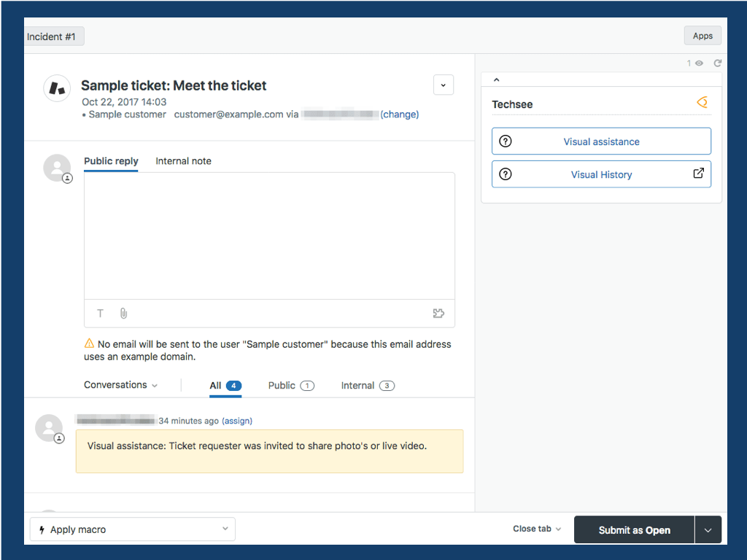Click the (assign) link
Viewport: 747px width, 560px height.
coord(237,421)
